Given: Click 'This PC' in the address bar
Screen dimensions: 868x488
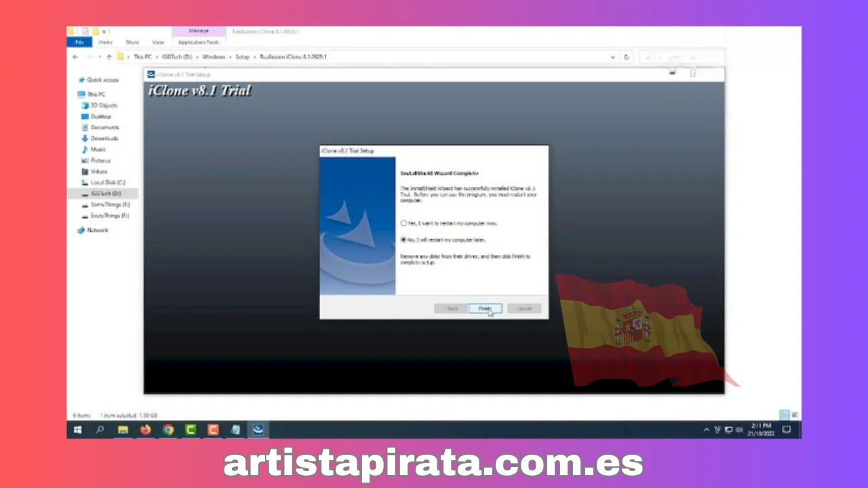Looking at the screenshot, I should 142,57.
